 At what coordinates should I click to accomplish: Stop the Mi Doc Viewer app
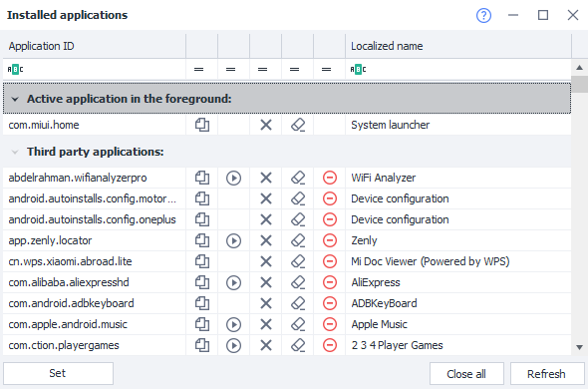266,261
